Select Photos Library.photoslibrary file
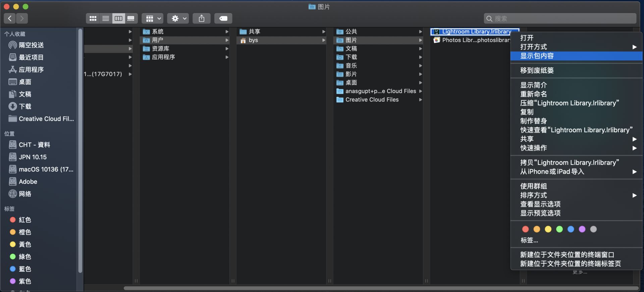This screenshot has height=292, width=644. 471,40
